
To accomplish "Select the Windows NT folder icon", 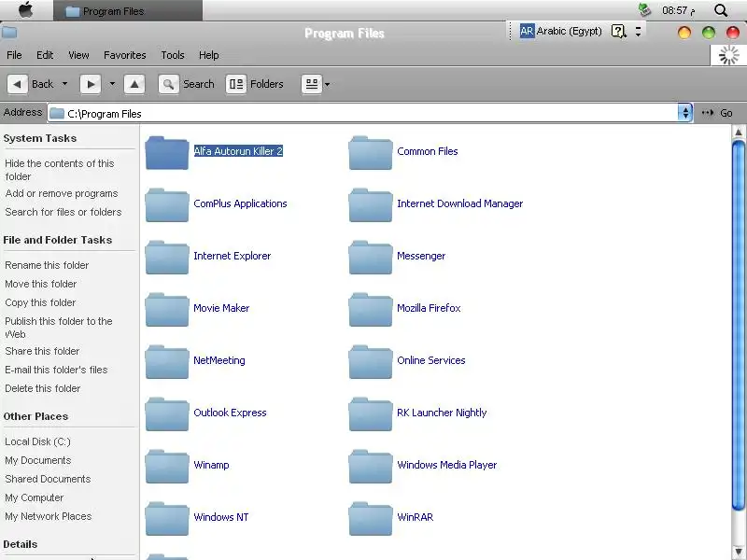I will coord(167,519).
